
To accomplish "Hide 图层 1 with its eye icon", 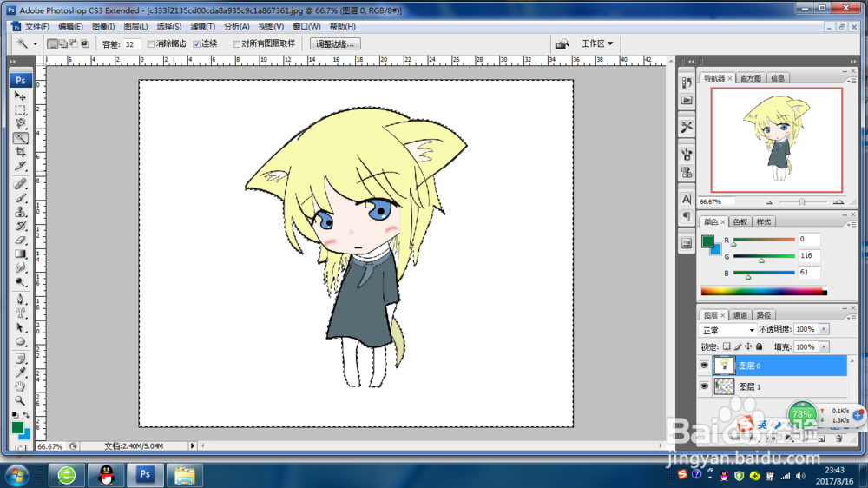I will (x=704, y=386).
